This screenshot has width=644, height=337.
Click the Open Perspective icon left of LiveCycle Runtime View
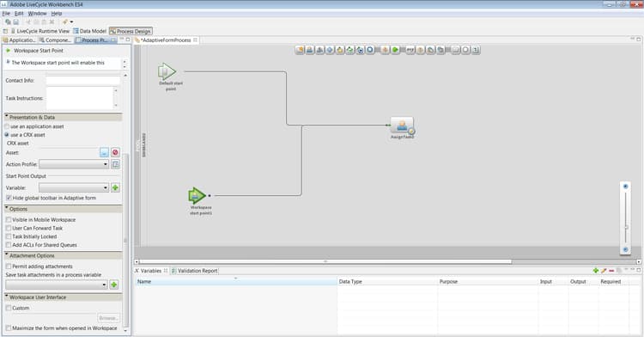pos(5,31)
